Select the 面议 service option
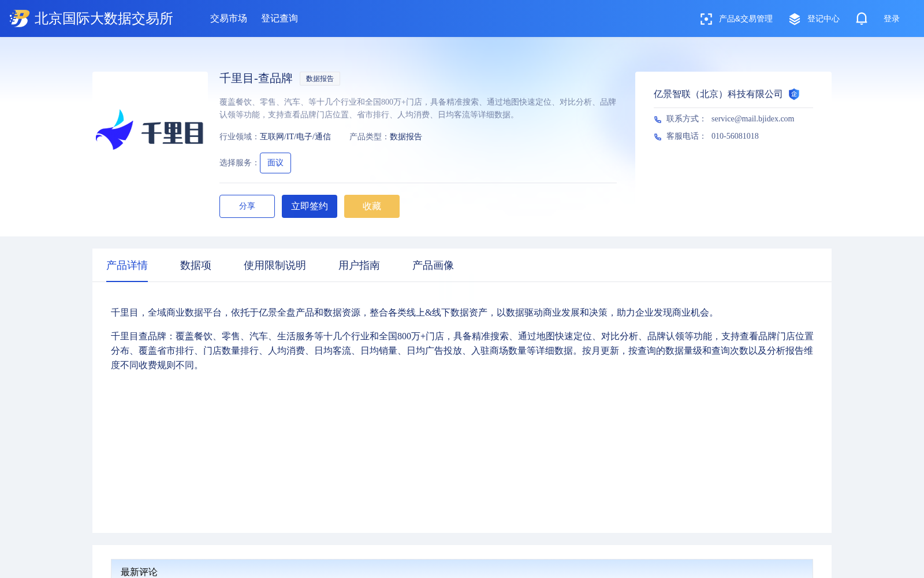The height and width of the screenshot is (578, 924). (275, 163)
